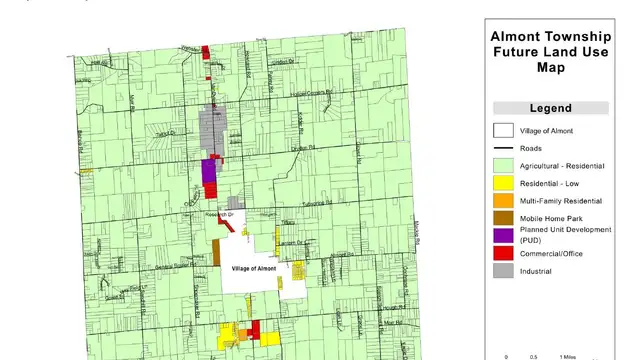Click the 'Residential - Low' legend label
Viewport: 640px width, 360px height.
point(549,184)
